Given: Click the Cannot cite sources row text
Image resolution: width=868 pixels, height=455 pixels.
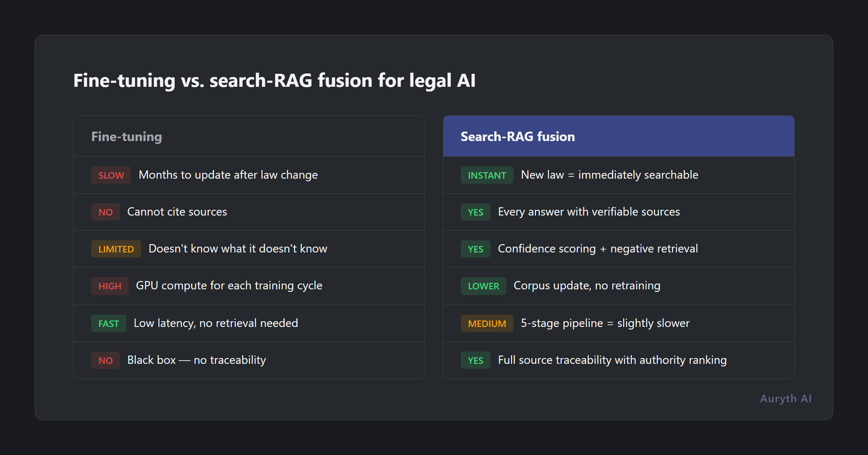Looking at the screenshot, I should (176, 212).
